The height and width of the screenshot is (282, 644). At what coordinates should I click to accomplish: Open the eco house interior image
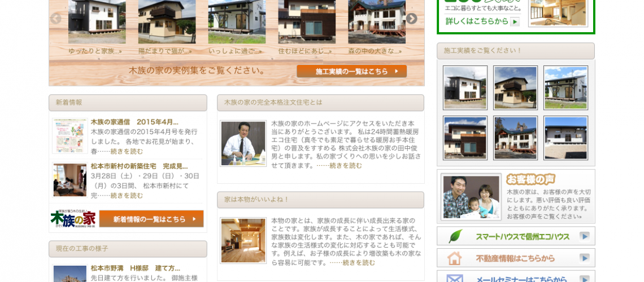pos(558,13)
